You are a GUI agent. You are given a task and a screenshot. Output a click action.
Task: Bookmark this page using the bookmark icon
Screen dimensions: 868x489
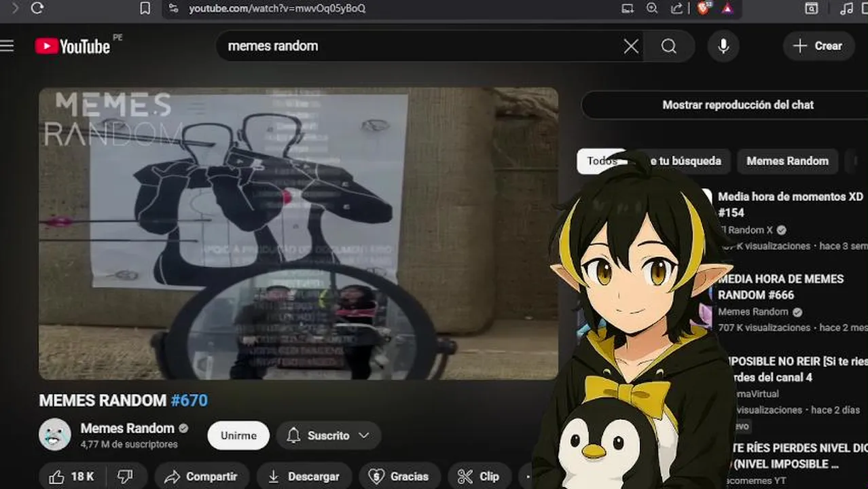click(145, 8)
